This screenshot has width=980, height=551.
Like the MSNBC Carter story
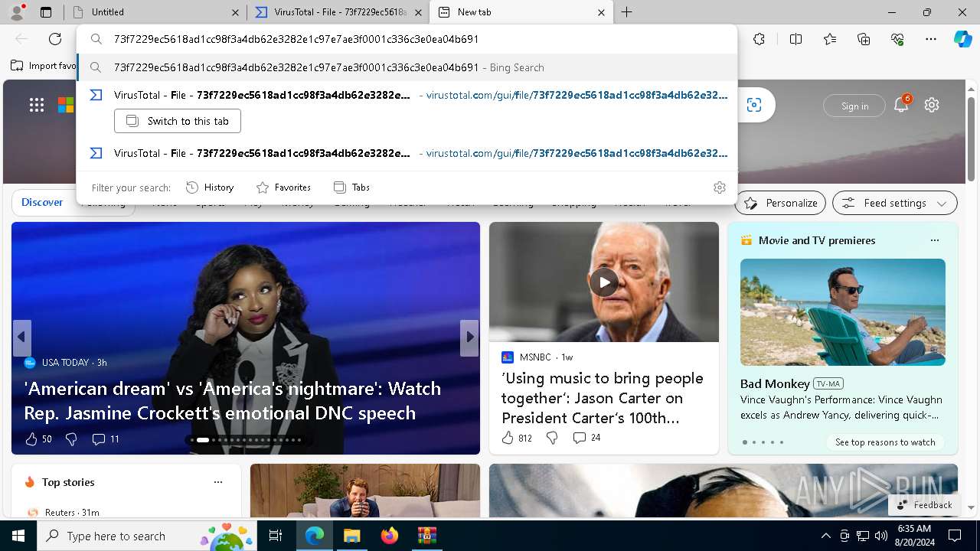click(x=517, y=438)
